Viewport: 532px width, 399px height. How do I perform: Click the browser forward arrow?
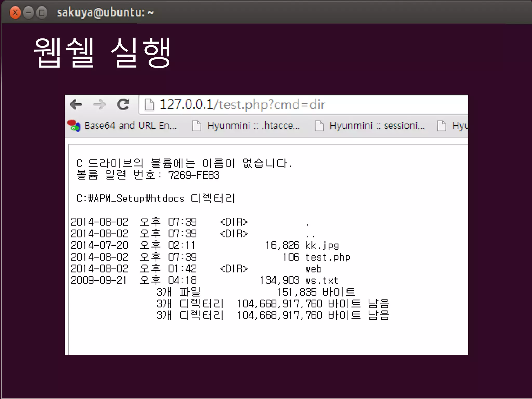click(99, 105)
